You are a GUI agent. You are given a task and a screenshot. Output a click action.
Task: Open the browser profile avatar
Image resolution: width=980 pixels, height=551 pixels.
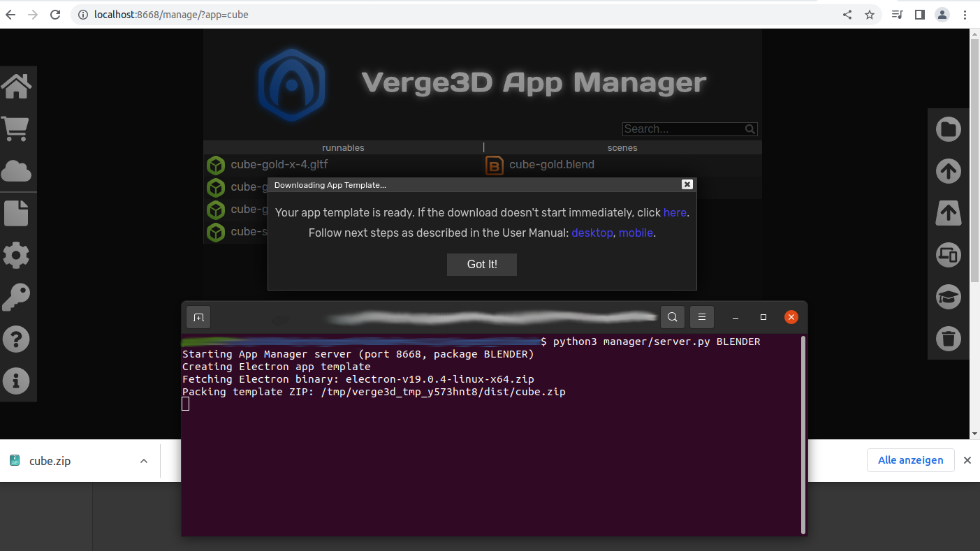(x=942, y=14)
